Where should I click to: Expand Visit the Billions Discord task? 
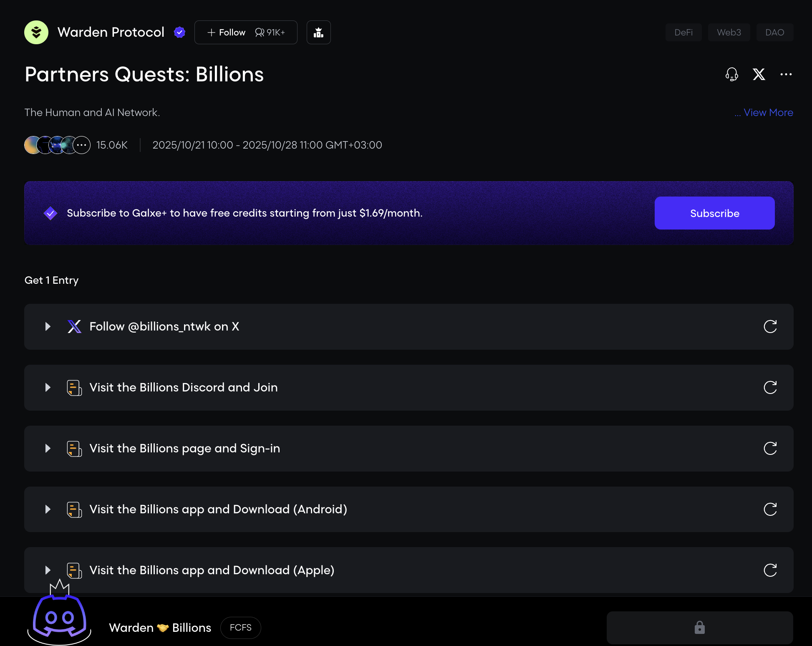(48, 387)
